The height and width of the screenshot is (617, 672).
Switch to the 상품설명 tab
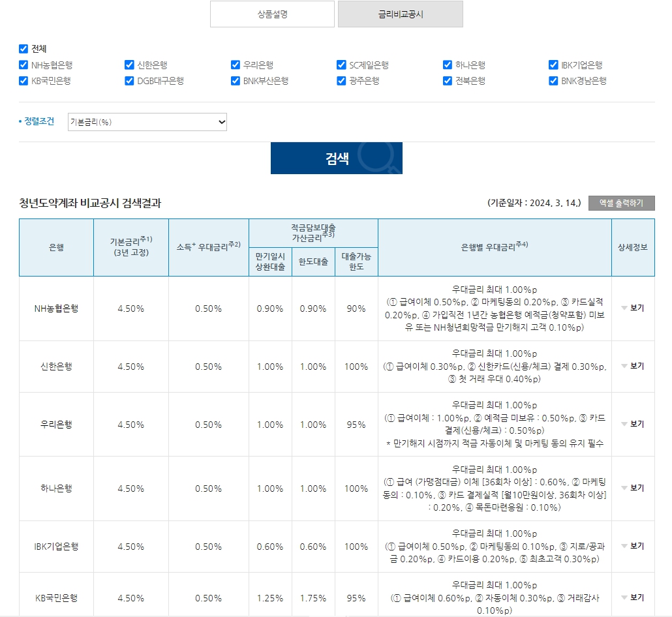click(x=272, y=14)
